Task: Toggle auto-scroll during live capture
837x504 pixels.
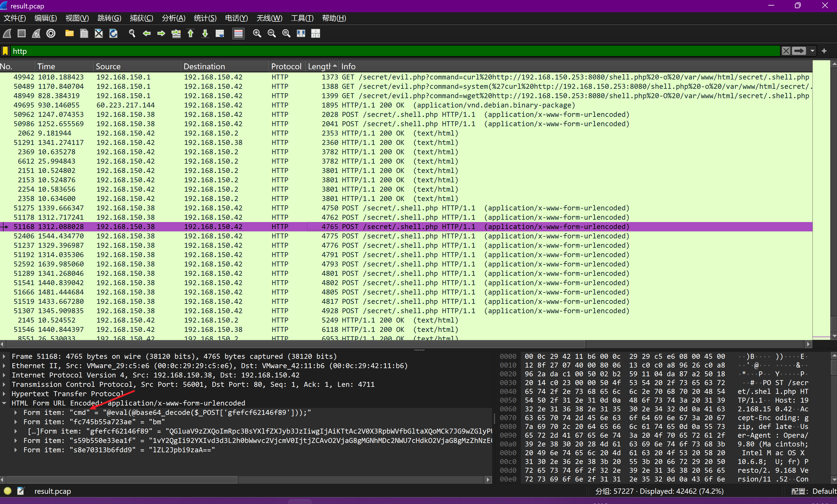Action: [x=220, y=33]
